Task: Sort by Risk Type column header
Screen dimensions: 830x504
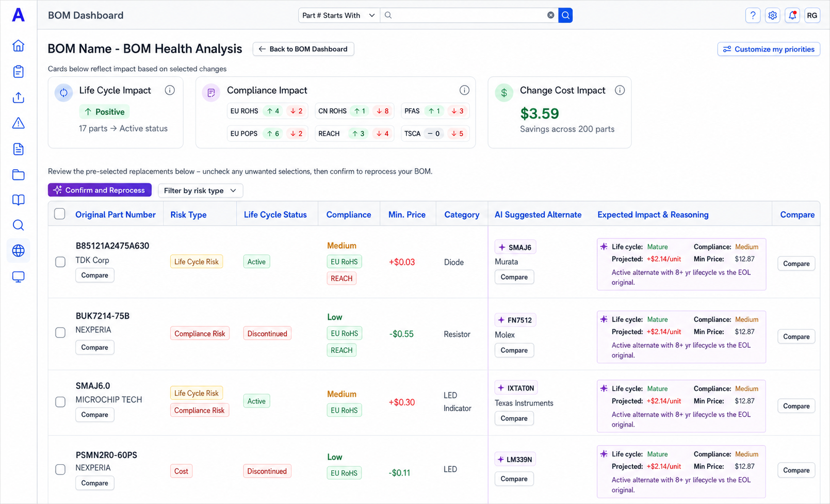Action: pyautogui.click(x=188, y=215)
